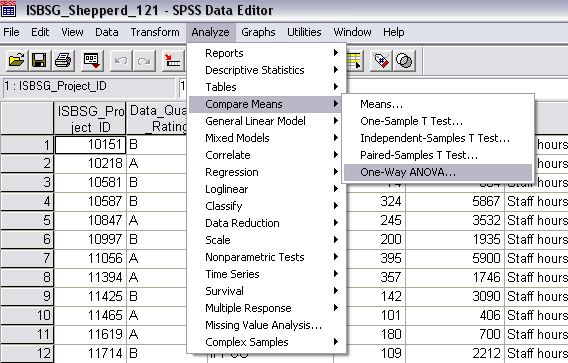Select row header 5
This screenshot has height=363, width=568.
coord(27,220)
